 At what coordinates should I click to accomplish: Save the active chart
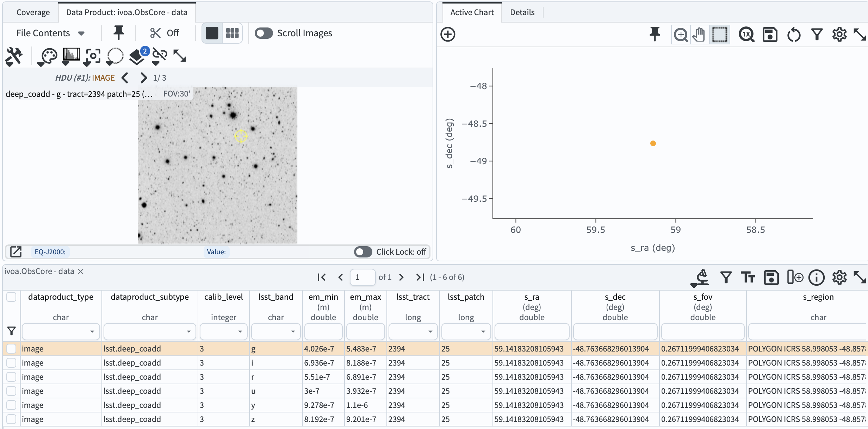[770, 34]
